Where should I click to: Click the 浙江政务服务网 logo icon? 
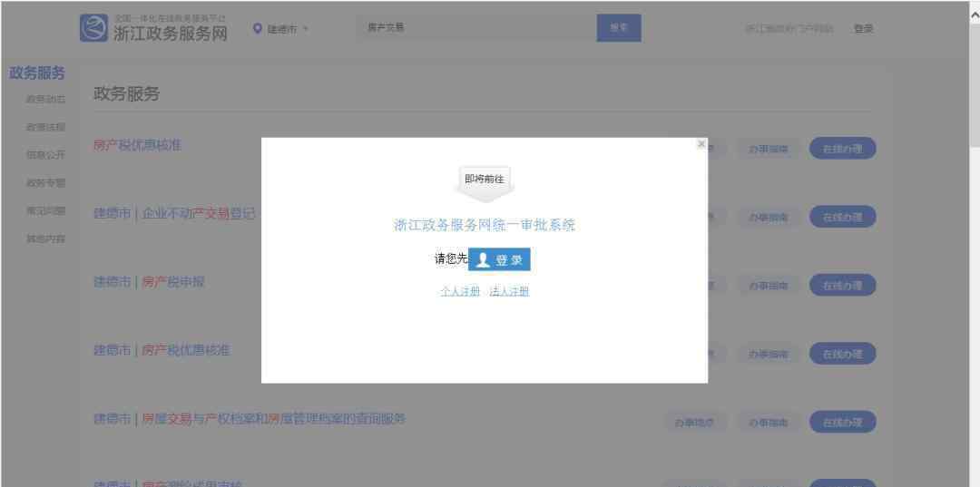pos(93,28)
